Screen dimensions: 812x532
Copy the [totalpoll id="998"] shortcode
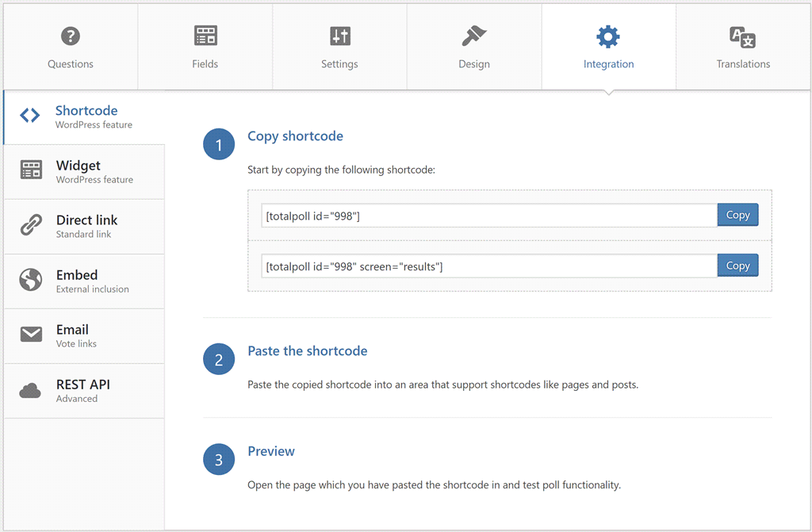click(738, 215)
